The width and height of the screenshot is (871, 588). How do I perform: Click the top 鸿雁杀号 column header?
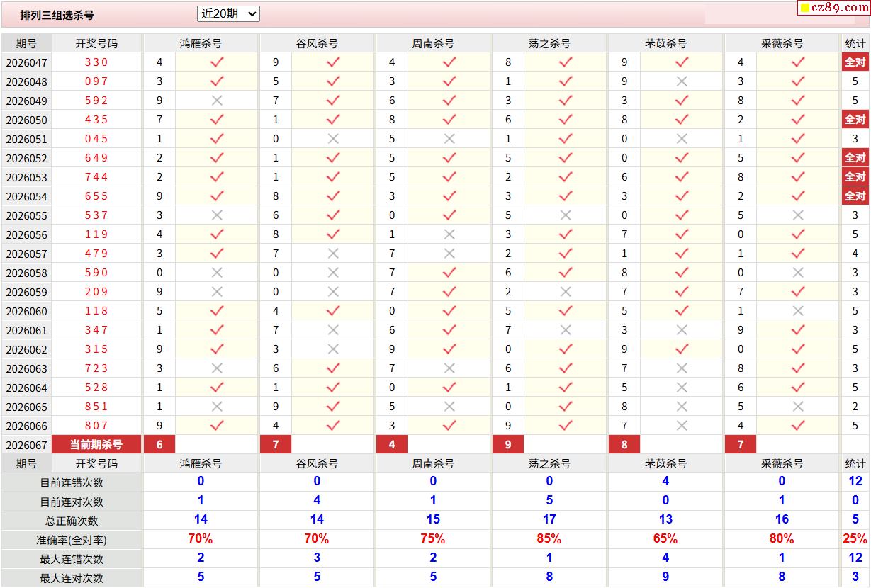[x=201, y=43]
